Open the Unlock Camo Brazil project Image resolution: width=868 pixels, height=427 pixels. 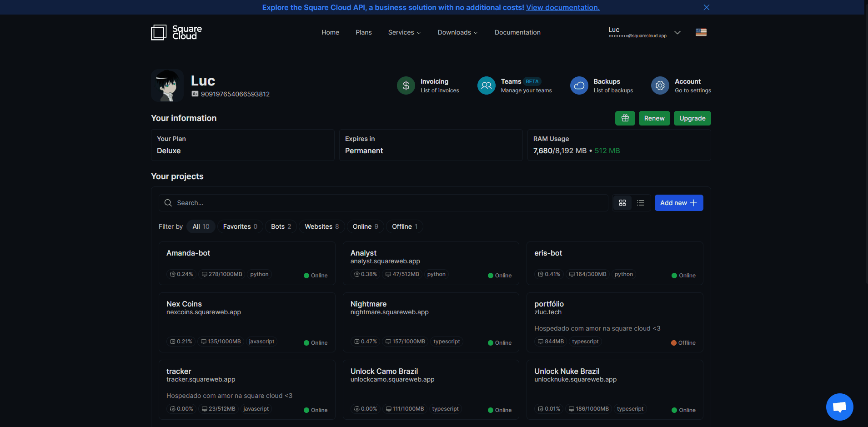(x=431, y=390)
